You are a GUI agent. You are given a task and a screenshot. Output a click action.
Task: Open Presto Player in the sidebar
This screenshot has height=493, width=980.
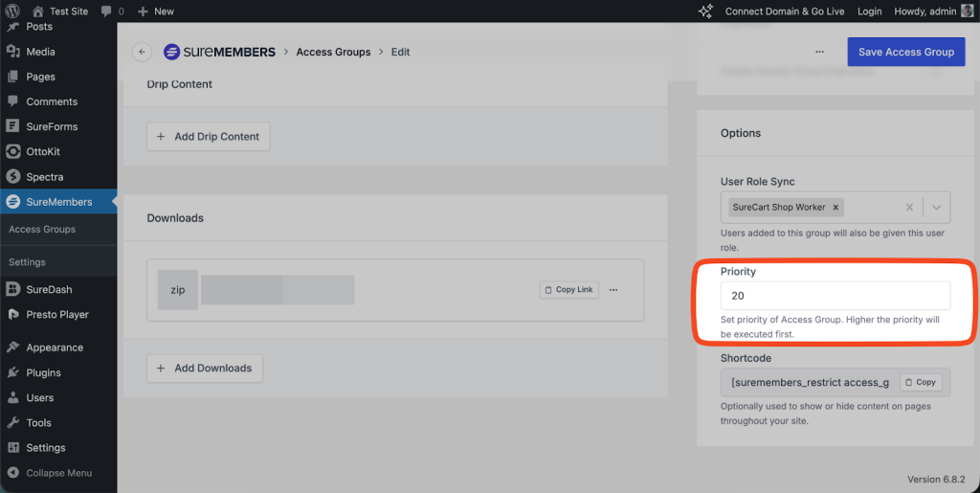[57, 314]
